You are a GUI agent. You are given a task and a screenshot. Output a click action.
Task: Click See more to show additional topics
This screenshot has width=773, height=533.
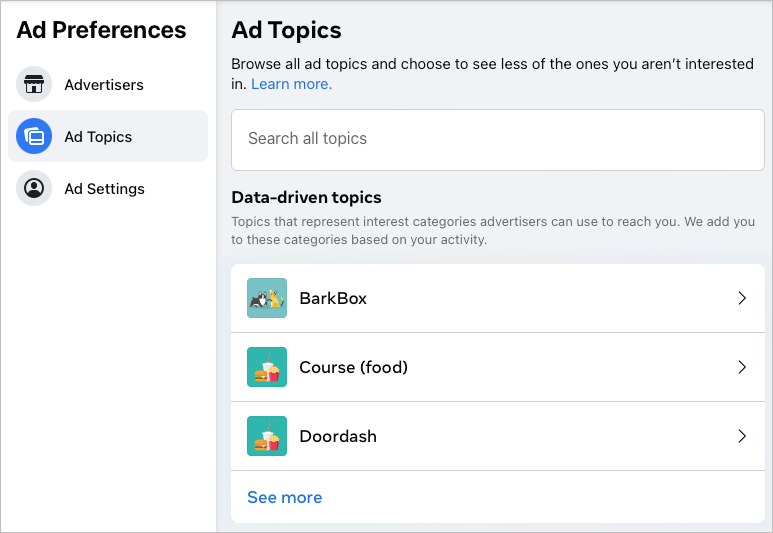[x=285, y=497]
